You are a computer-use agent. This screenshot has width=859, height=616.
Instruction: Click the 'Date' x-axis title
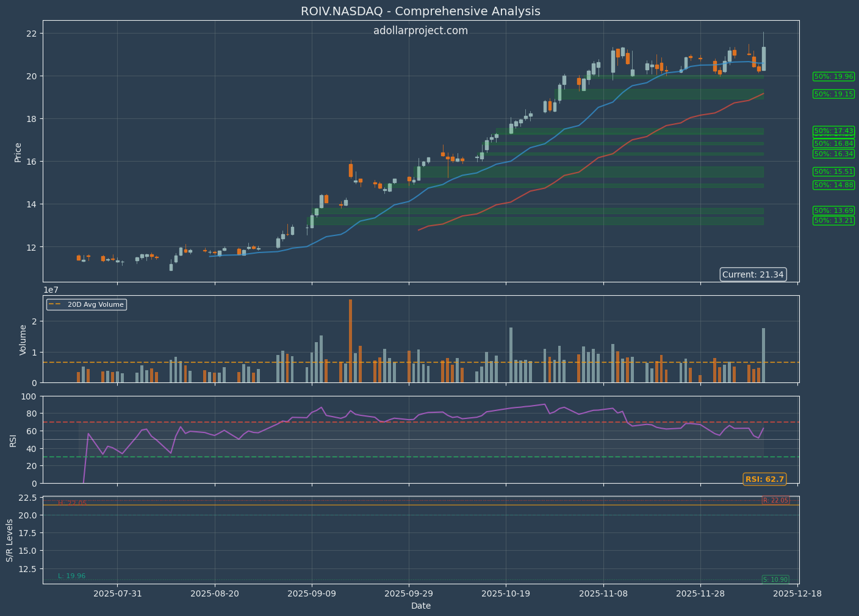tap(421, 606)
